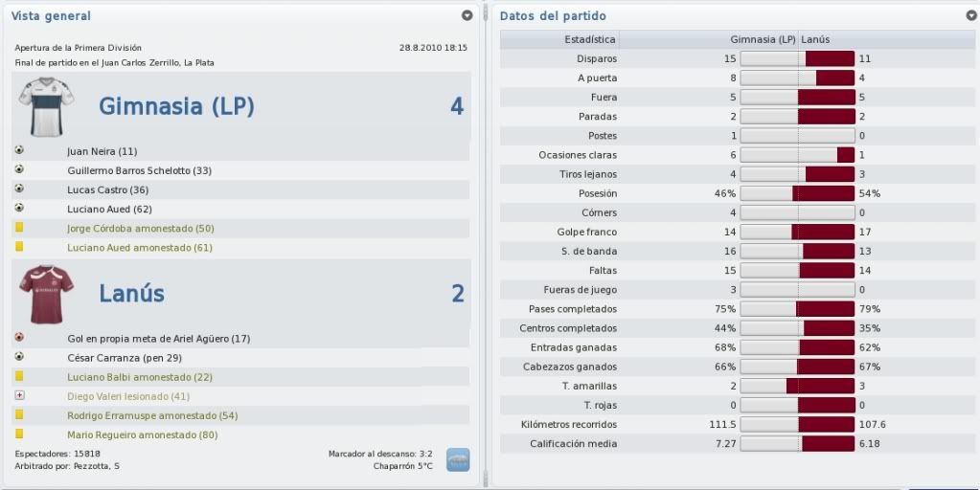Image resolution: width=980 pixels, height=490 pixels.
Task: Click the yellow card icon beside Mario Regueiro
Action: (19, 434)
